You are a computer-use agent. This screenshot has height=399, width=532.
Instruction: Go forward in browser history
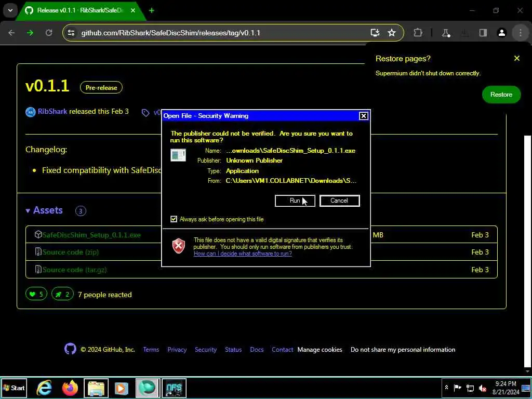(x=30, y=33)
